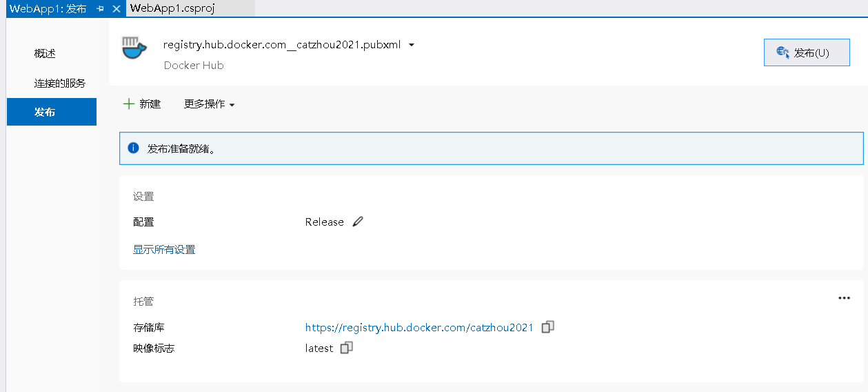
Task: Copy the latest 映像标志 tag
Action: (347, 348)
